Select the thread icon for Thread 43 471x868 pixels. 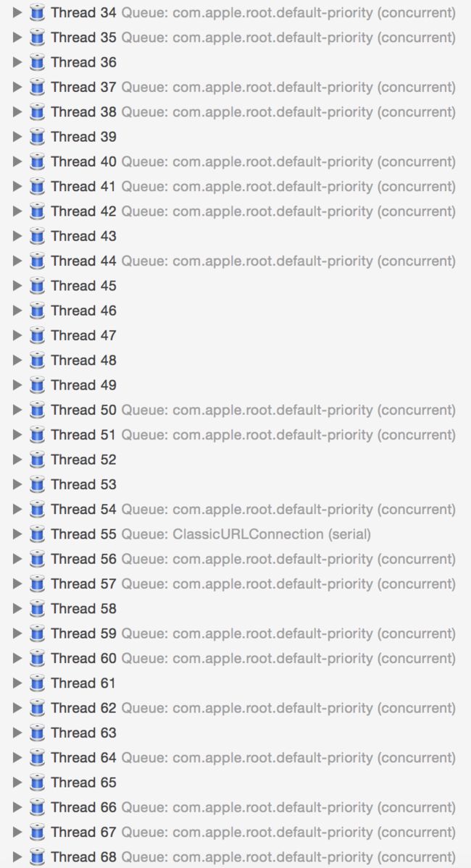click(37, 236)
